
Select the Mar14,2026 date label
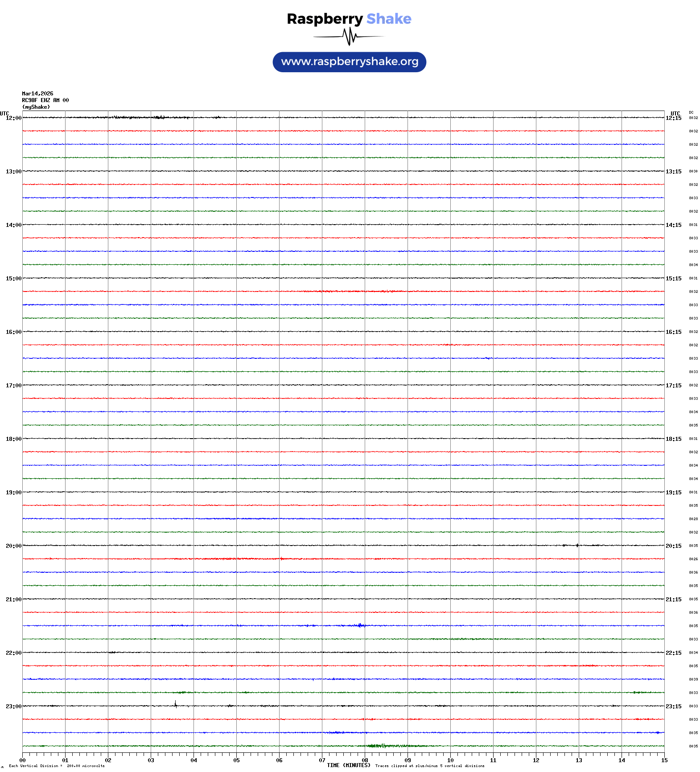pyautogui.click(x=37, y=94)
